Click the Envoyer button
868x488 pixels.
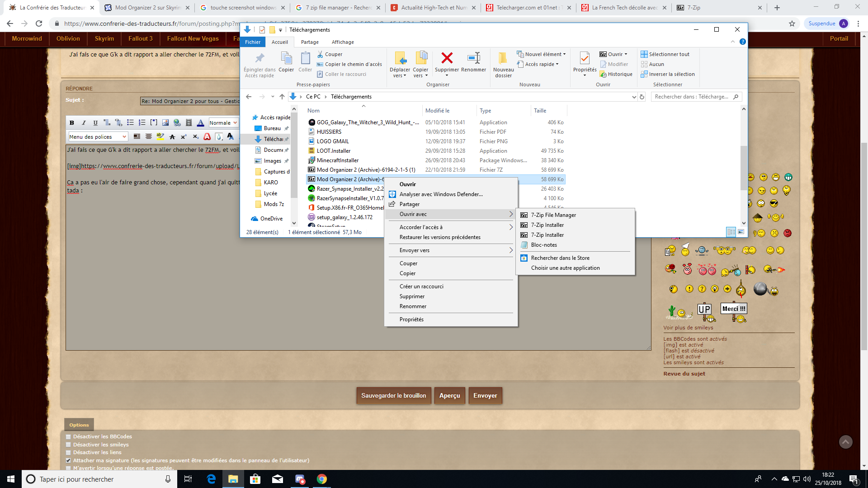(485, 395)
